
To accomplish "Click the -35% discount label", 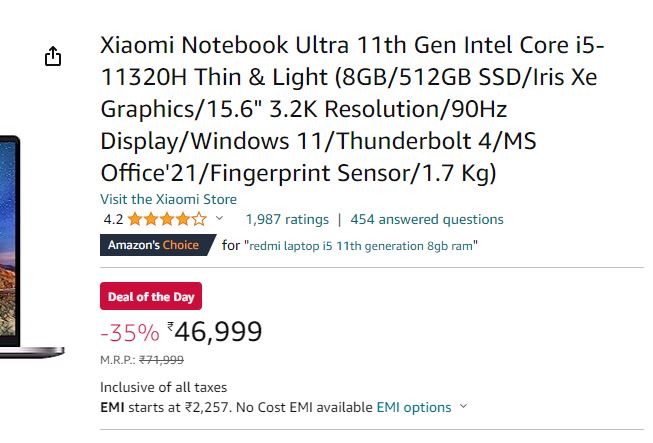I will tap(130, 333).
